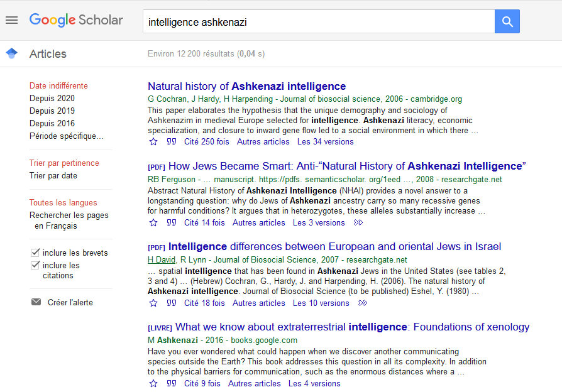Open the cite quote icon for RB Ferguson result

click(x=172, y=222)
